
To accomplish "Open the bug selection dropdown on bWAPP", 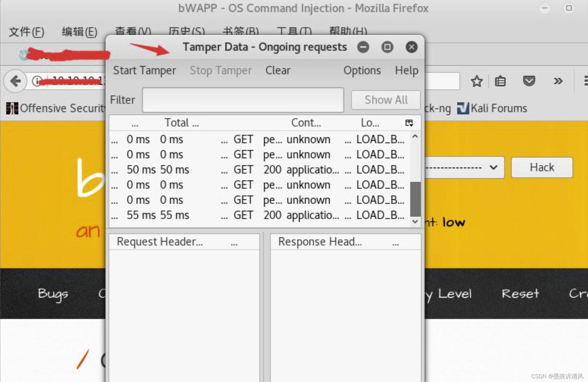I will [464, 167].
